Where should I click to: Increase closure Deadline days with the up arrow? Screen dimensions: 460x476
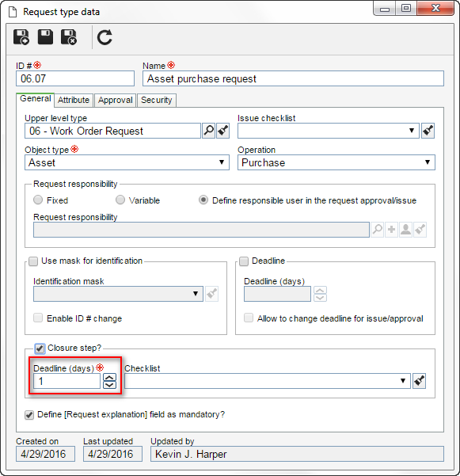109,377
